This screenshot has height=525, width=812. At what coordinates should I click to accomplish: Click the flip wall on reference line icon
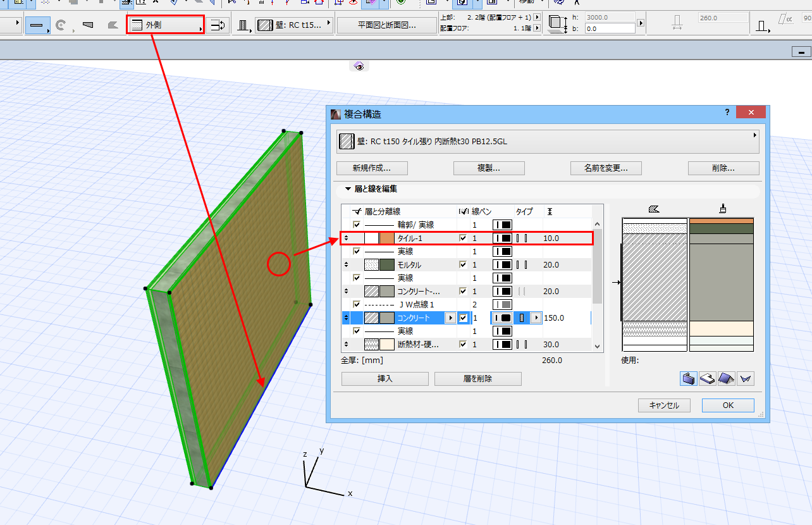point(218,26)
